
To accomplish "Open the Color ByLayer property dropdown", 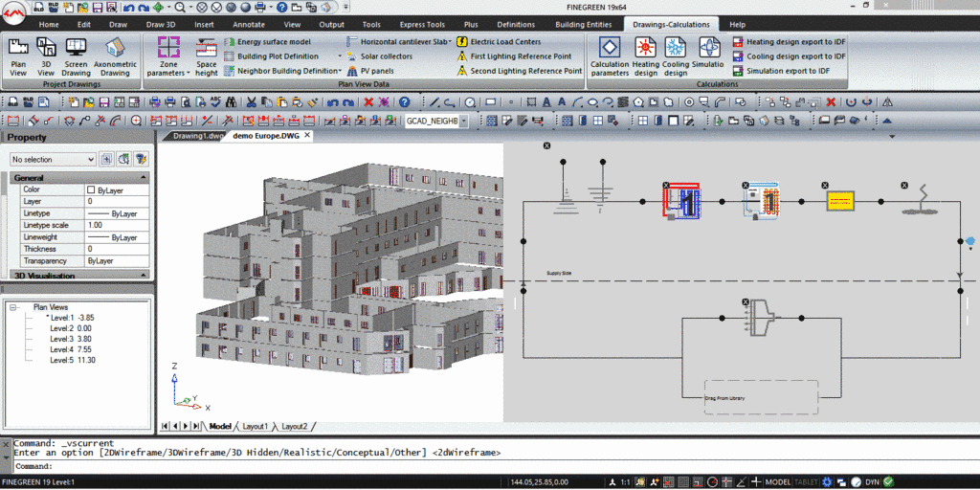I will [x=117, y=189].
